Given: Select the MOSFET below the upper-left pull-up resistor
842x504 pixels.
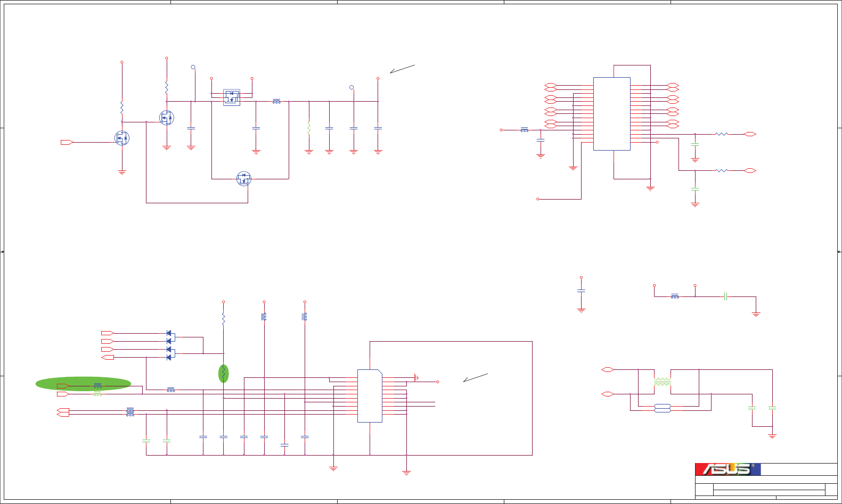Looking at the screenshot, I should click(167, 118).
